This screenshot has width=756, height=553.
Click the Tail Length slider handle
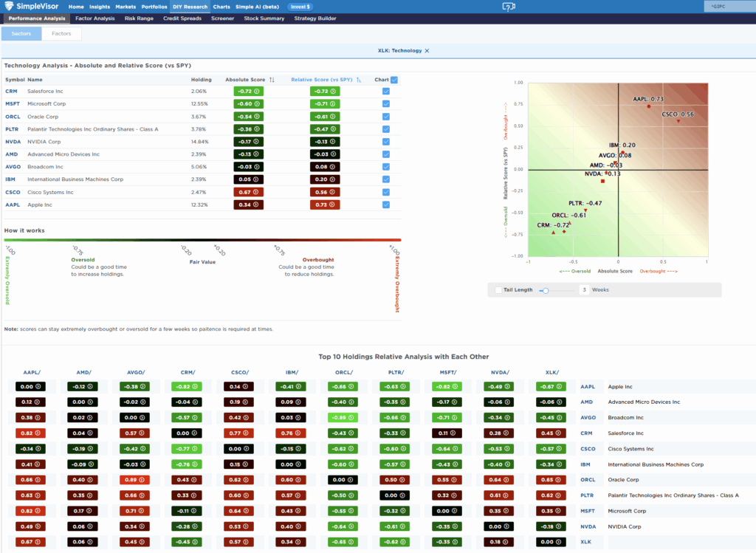coord(546,289)
